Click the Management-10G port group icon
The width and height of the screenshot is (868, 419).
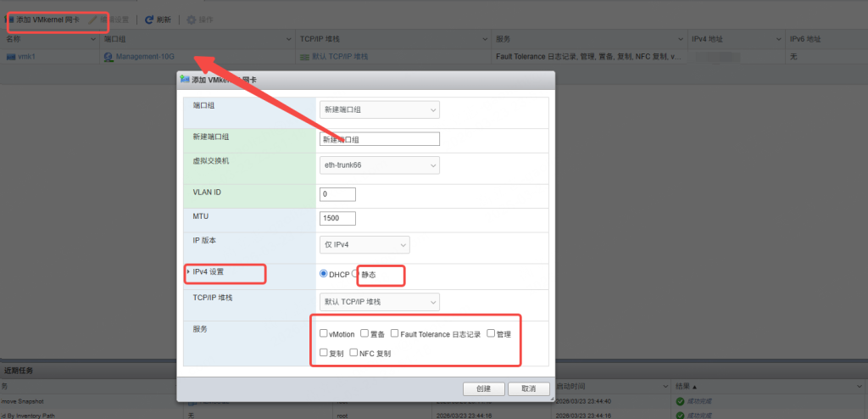pyautogui.click(x=108, y=57)
